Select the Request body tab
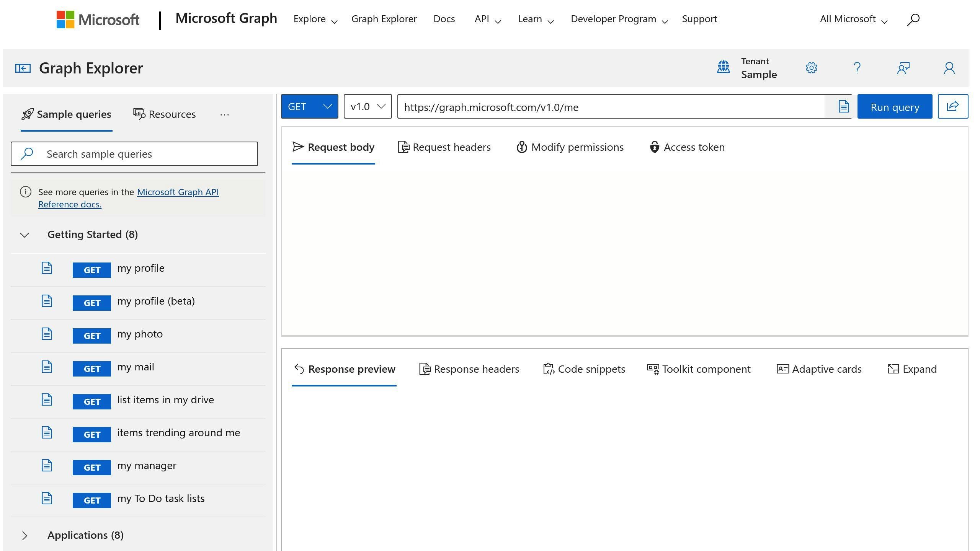This screenshot has height=551, width=980. click(333, 147)
